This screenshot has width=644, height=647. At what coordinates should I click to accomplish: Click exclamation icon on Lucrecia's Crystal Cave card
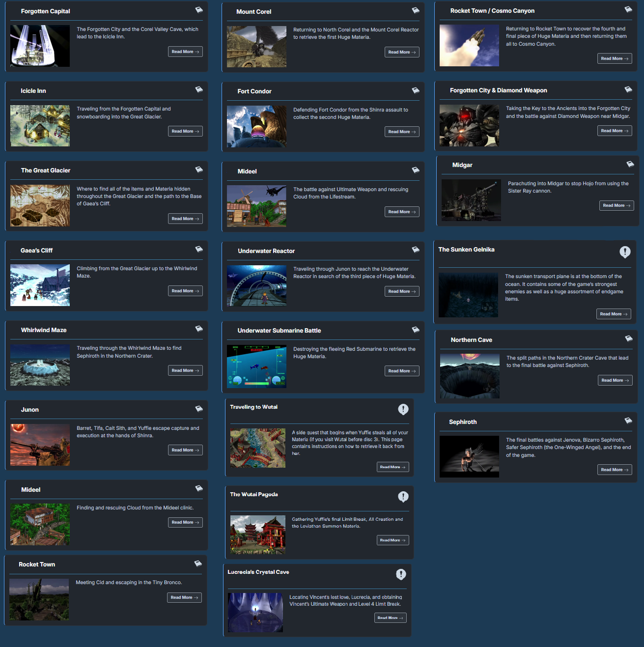pyautogui.click(x=401, y=574)
